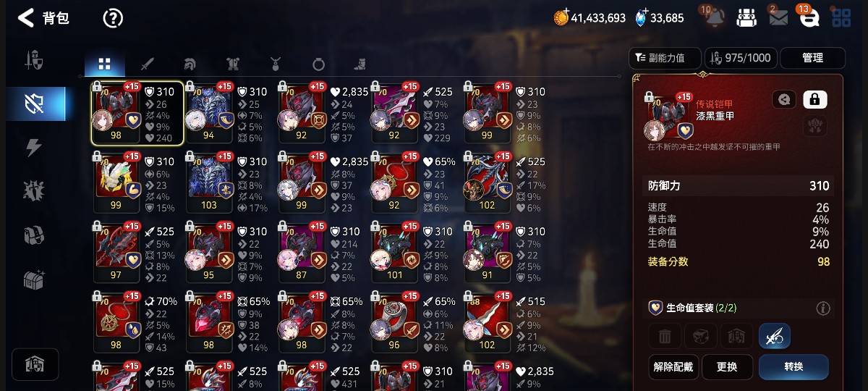Open the mail envelope icon
The image size is (868, 391).
coord(778,19)
